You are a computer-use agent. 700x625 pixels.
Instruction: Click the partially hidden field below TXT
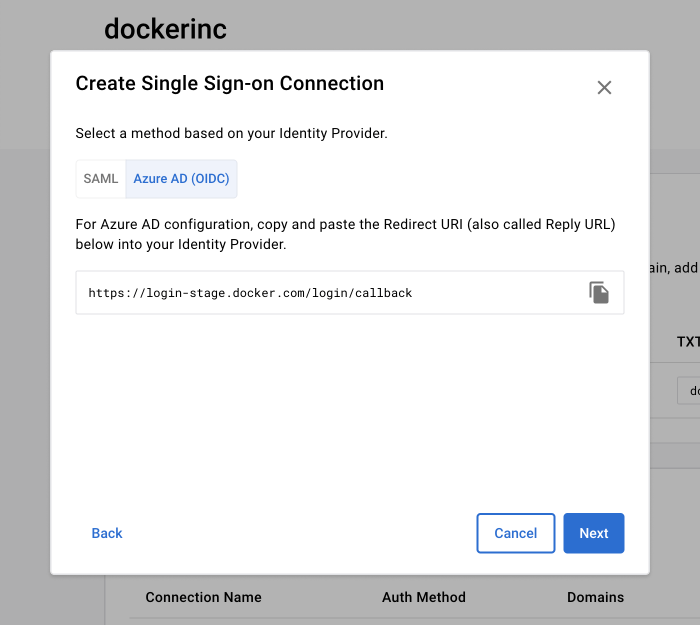click(688, 391)
